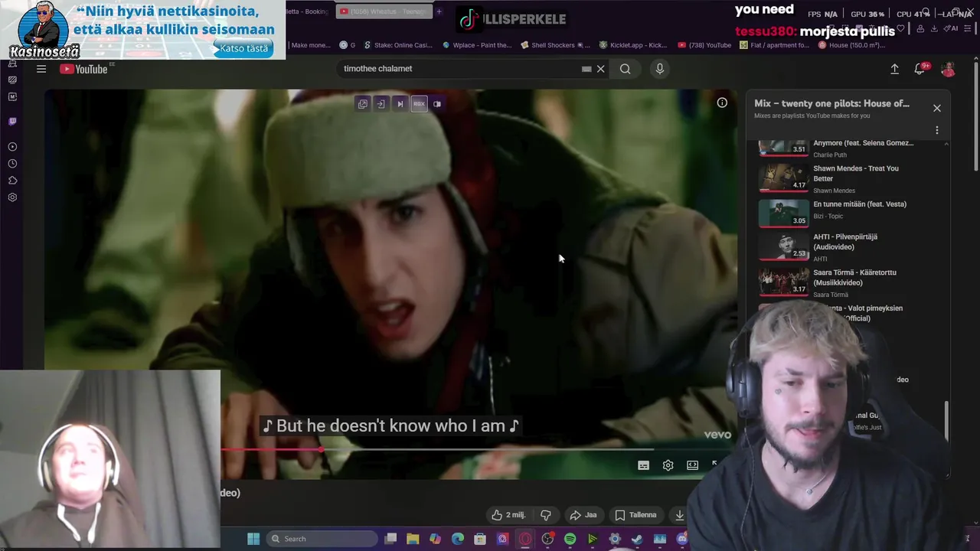Open the Stake: Online Casino bookmark
This screenshot has width=980, height=551.
(x=398, y=45)
